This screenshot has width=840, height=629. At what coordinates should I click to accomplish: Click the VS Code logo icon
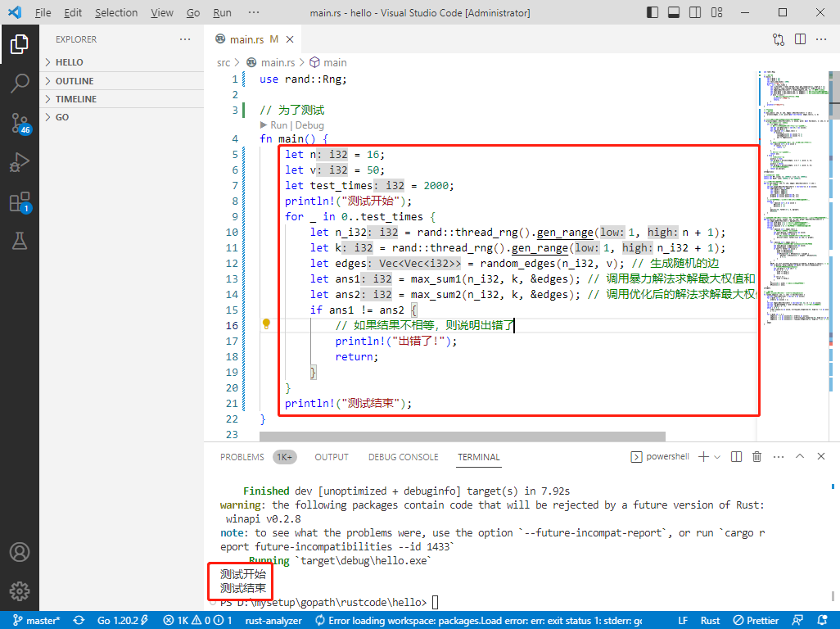[x=15, y=12]
